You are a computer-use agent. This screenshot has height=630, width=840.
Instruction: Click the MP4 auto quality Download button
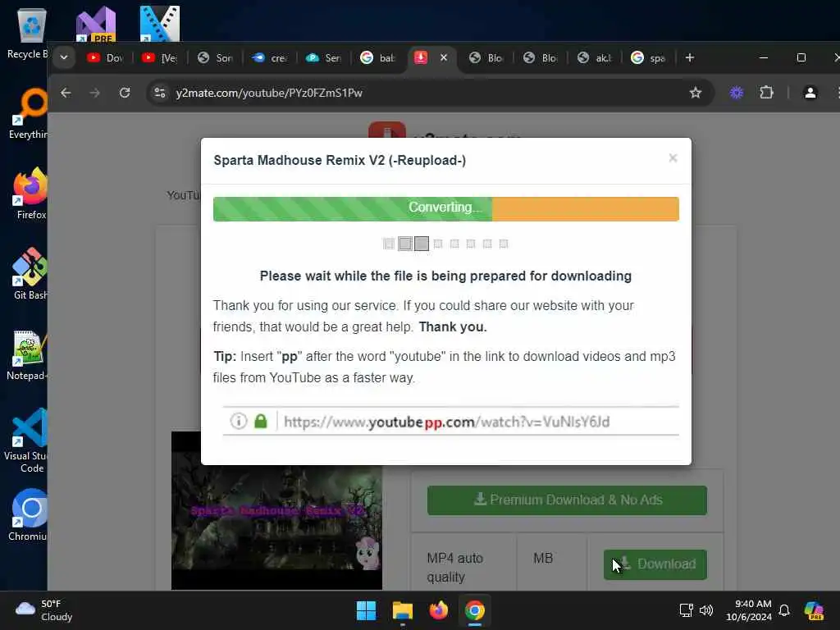tap(655, 564)
